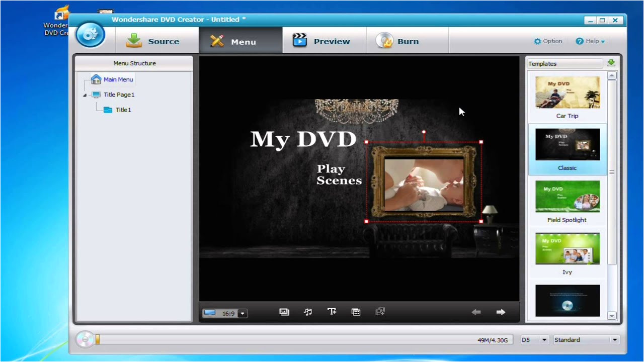The height and width of the screenshot is (362, 644).
Task: Click the Menu Structure panel header
Action: click(134, 63)
